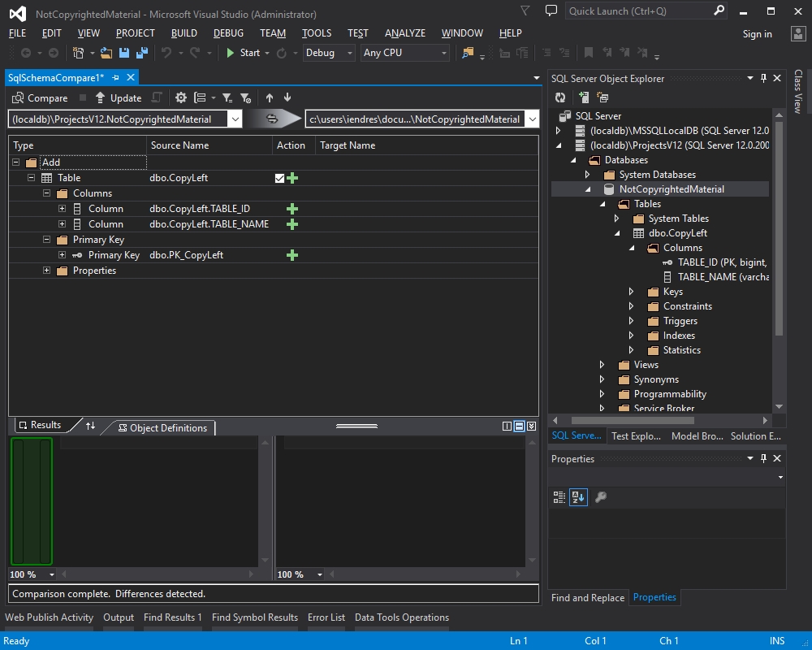Viewport: 812px width, 650px height.
Task: Click the vertical split layout icon
Action: click(x=507, y=426)
